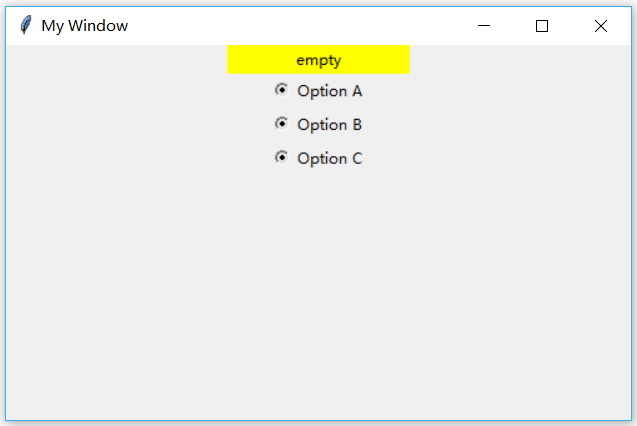
Task: Click the word "empty" in the yellow box
Action: click(318, 61)
